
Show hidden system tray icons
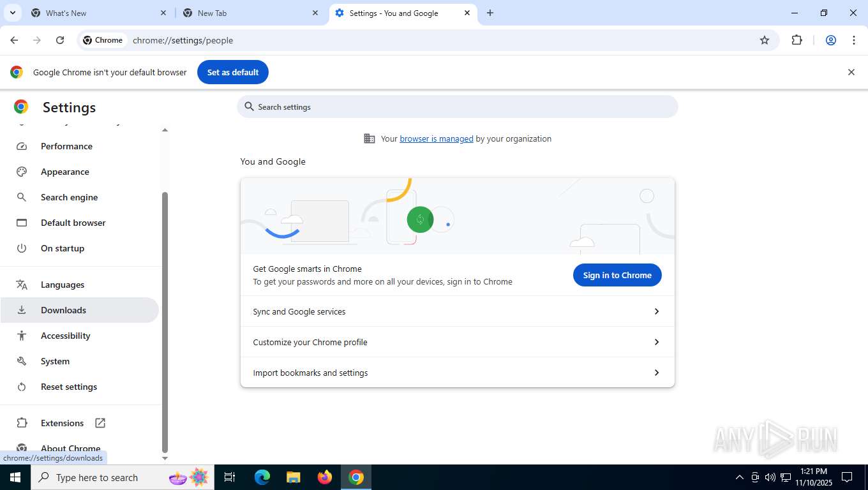pos(740,477)
